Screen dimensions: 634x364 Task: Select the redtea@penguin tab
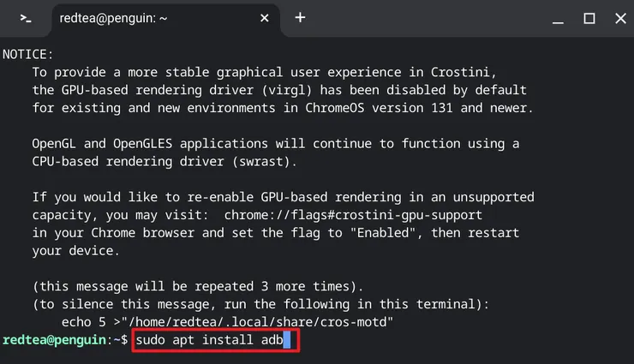click(x=154, y=18)
